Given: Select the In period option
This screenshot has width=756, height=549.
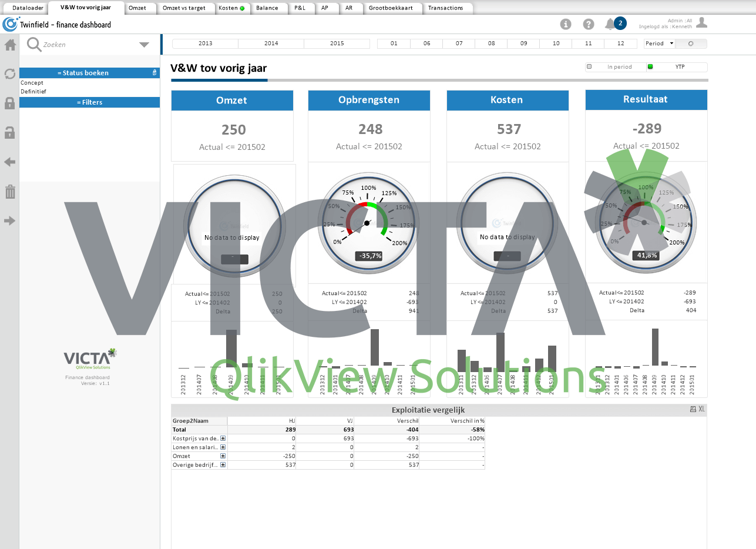Looking at the screenshot, I should 616,67.
